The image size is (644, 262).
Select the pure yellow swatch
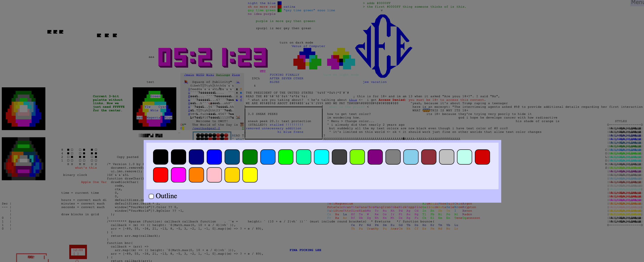tap(250, 175)
